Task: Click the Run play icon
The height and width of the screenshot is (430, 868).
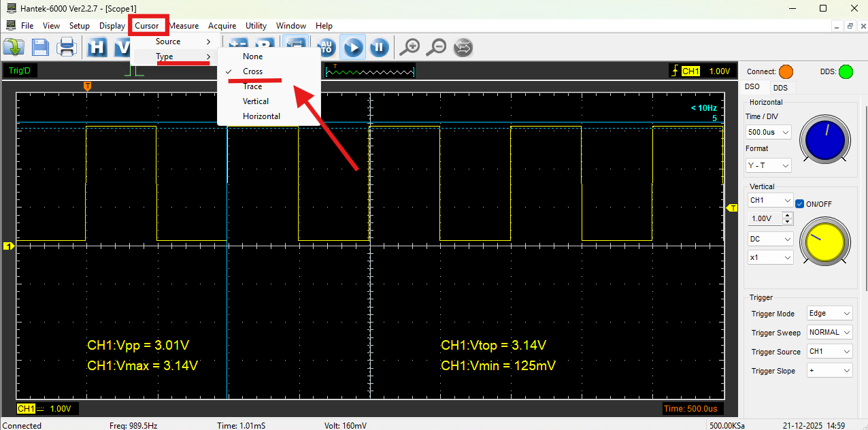Action: (x=352, y=47)
